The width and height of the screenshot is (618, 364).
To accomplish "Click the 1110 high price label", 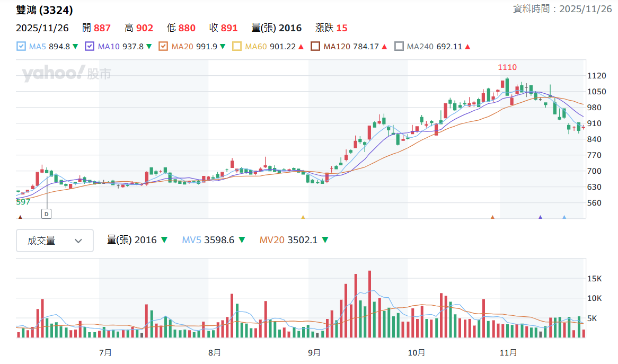I will [x=507, y=67].
